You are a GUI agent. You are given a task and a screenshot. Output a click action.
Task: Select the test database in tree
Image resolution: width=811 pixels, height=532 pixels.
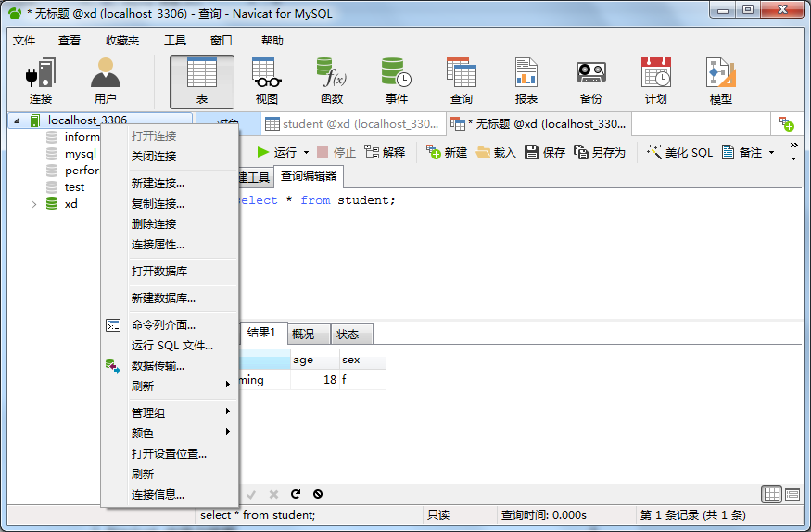[x=74, y=187]
